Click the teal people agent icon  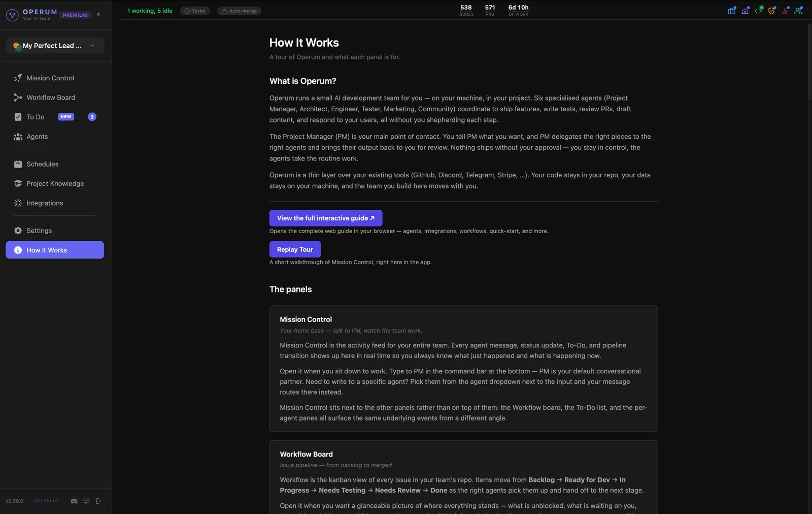pos(798,11)
